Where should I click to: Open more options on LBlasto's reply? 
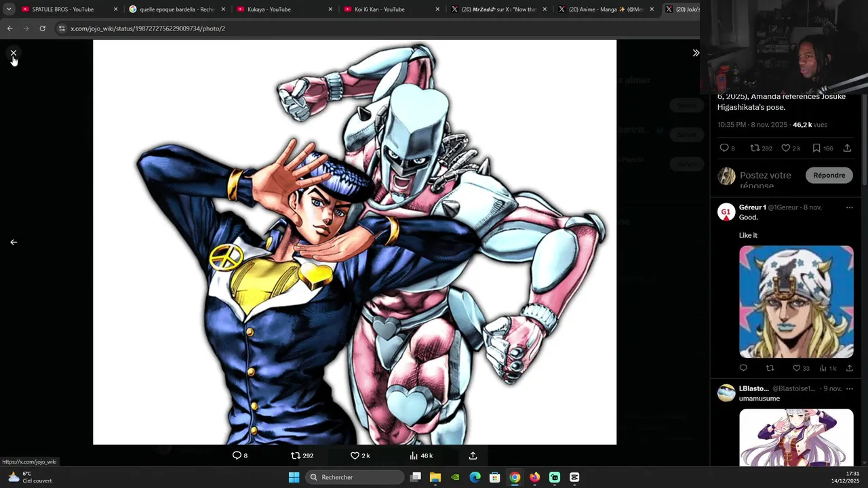tap(849, 388)
